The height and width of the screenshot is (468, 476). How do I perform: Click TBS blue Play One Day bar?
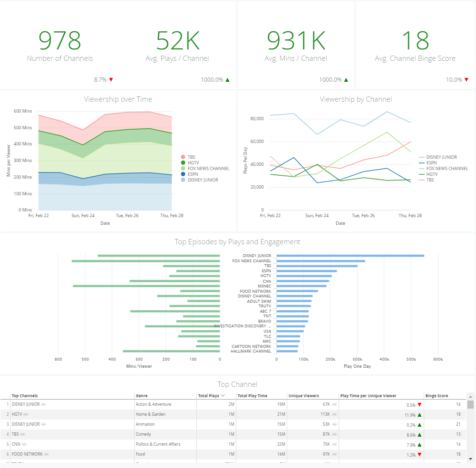[x=317, y=266]
